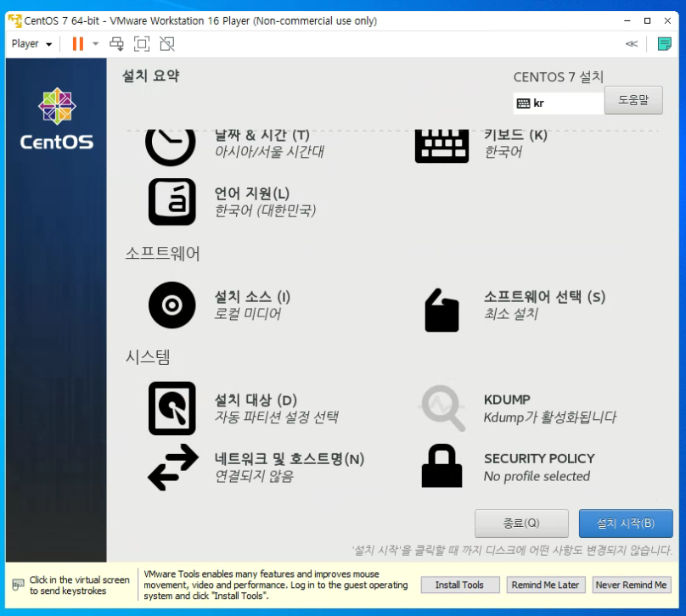Open Network & Hostname arrows icon

(173, 467)
